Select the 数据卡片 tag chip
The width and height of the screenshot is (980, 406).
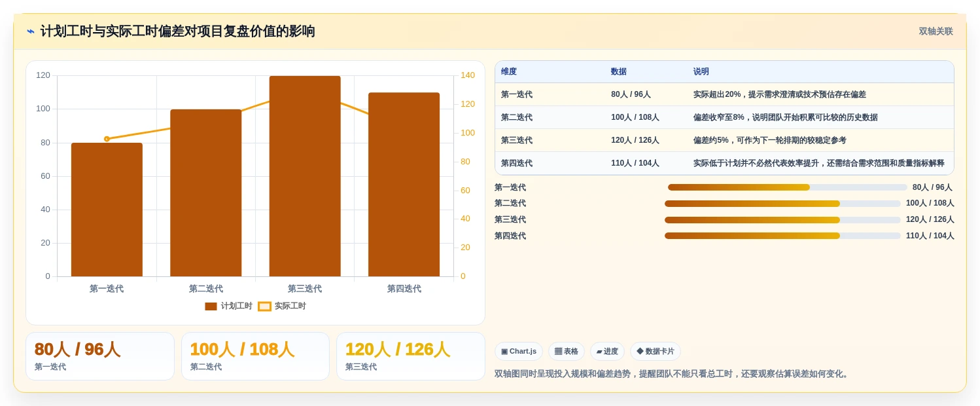tap(656, 352)
